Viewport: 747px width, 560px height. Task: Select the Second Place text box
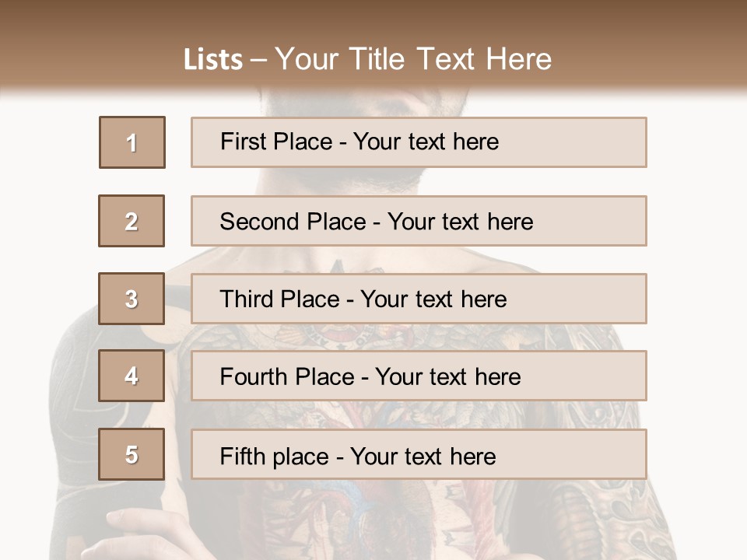tap(419, 221)
